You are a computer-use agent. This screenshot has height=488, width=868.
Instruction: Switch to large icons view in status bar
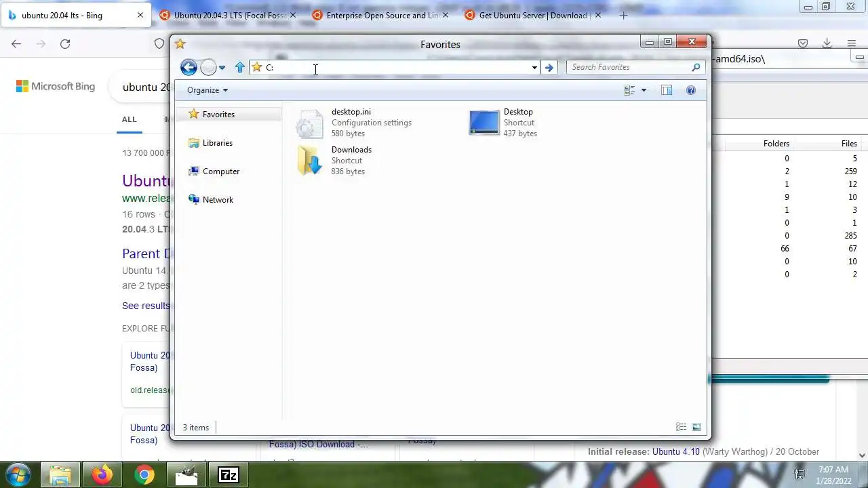696,427
